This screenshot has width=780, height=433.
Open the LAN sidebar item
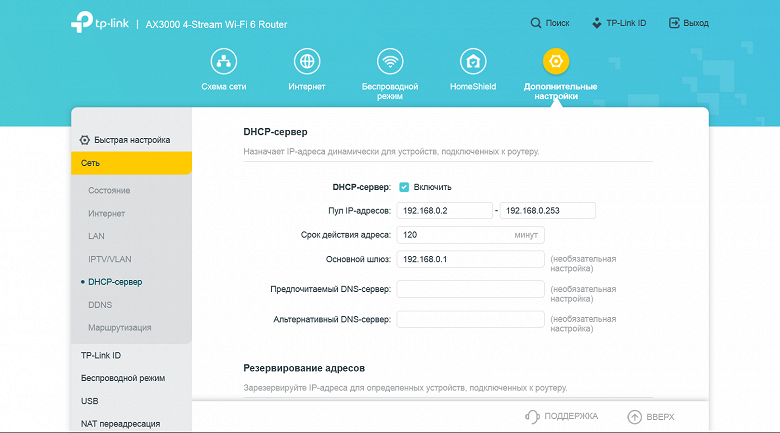(97, 236)
